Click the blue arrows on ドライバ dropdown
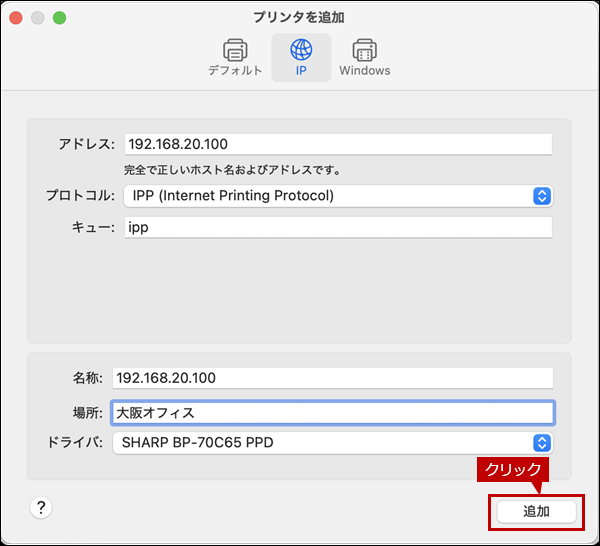The image size is (600, 546). point(542,442)
